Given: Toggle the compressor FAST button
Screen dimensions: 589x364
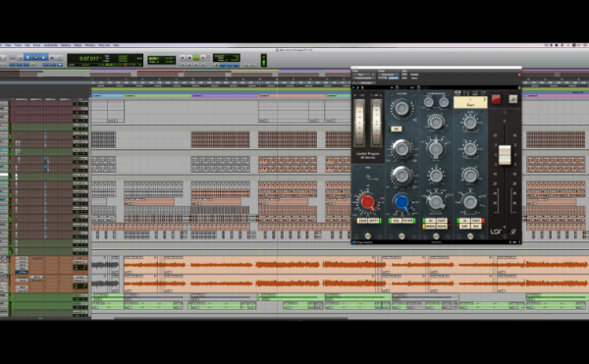Looking at the screenshot, I should (x=442, y=221).
